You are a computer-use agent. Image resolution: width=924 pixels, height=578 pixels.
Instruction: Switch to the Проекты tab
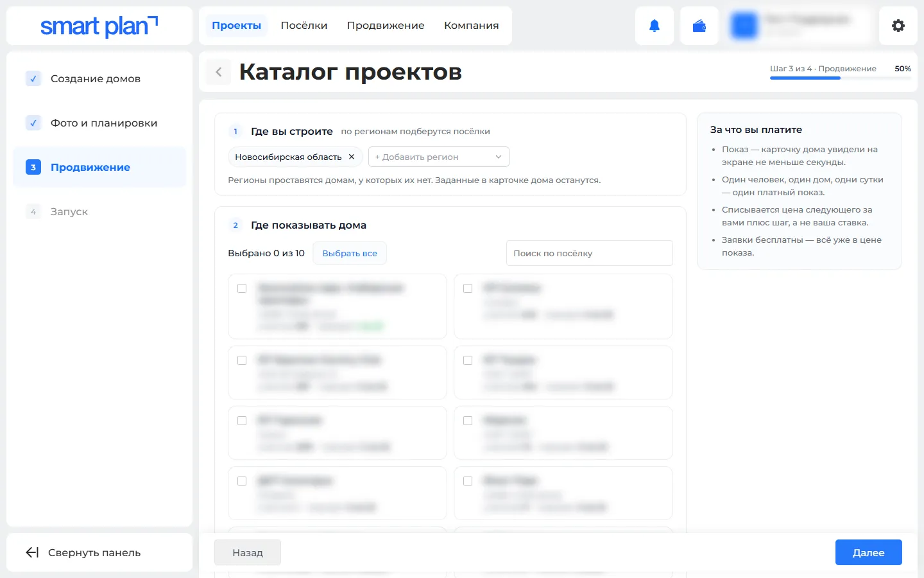click(237, 26)
